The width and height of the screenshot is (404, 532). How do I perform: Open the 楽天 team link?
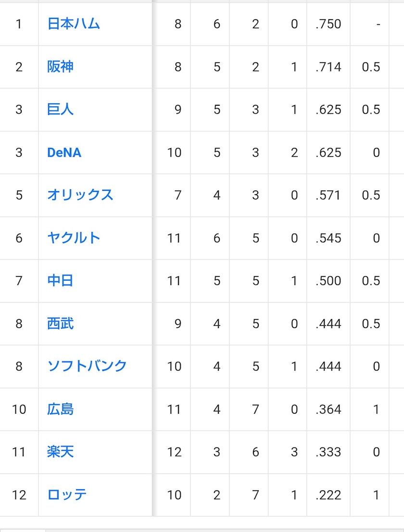pos(60,452)
